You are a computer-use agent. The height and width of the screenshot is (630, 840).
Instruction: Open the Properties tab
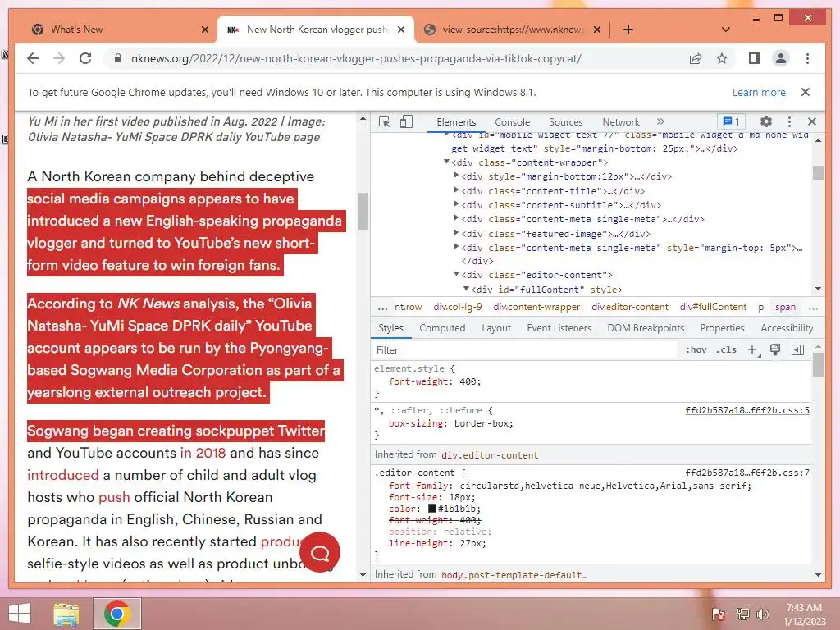[x=722, y=328]
